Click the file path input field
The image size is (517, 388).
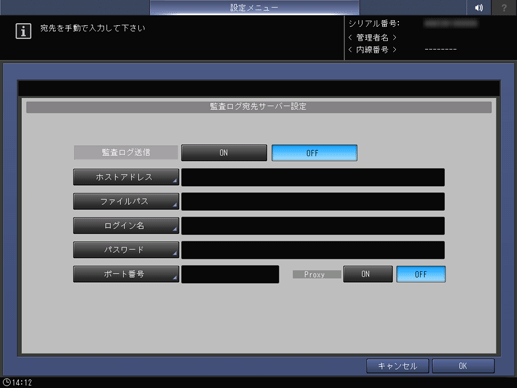pyautogui.click(x=313, y=201)
